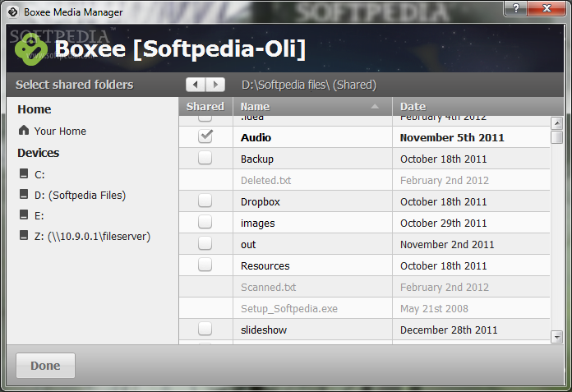Screen dimensions: 572x392
Task: Go forward with the right arrow button
Action: point(215,85)
